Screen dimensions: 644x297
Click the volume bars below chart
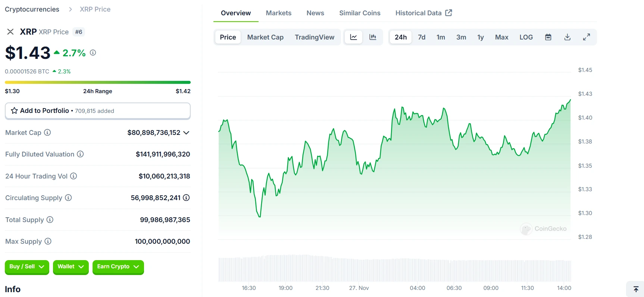(395, 268)
